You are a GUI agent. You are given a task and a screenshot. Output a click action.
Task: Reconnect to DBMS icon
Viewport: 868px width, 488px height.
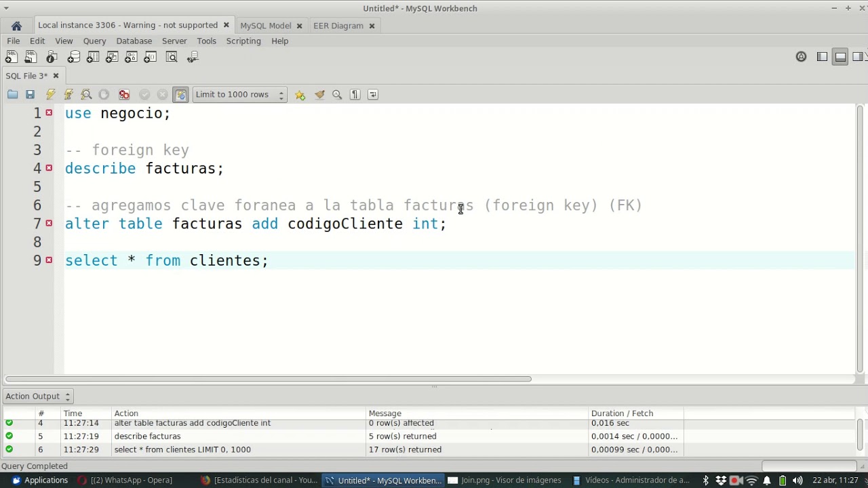pos(193,58)
